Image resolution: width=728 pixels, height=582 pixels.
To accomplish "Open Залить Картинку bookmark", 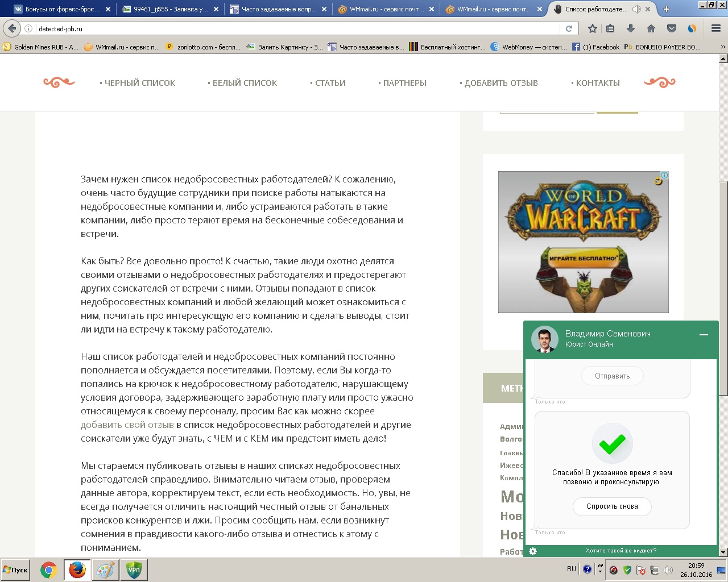I will [x=284, y=47].
